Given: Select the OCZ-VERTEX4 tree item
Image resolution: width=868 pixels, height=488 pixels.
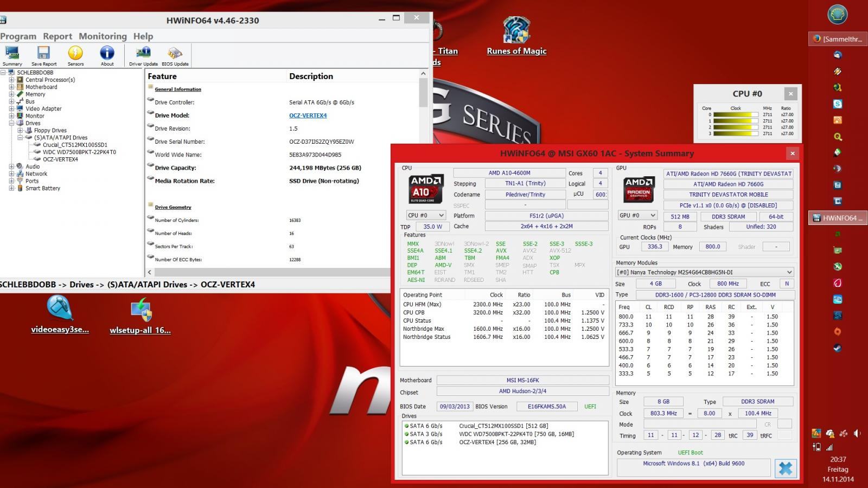Looking at the screenshot, I should click(60, 159).
